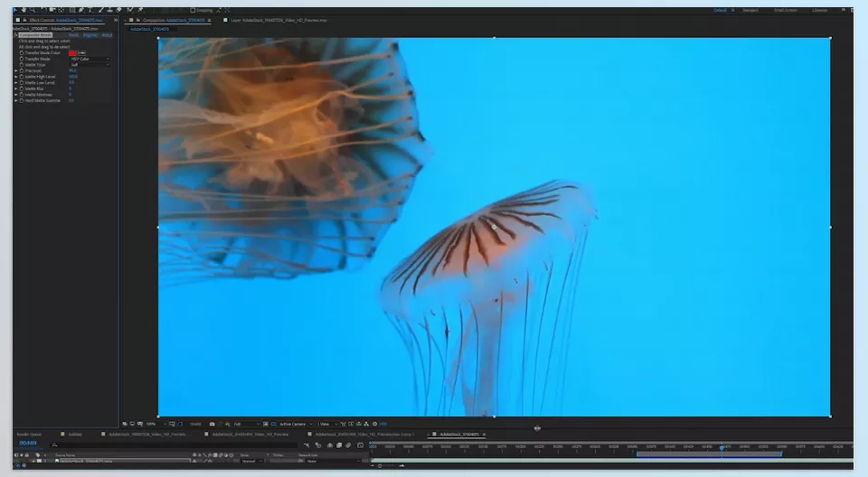This screenshot has width=868, height=477.
Task: Toggle Transparency Grid in viewer footer
Action: point(273,424)
